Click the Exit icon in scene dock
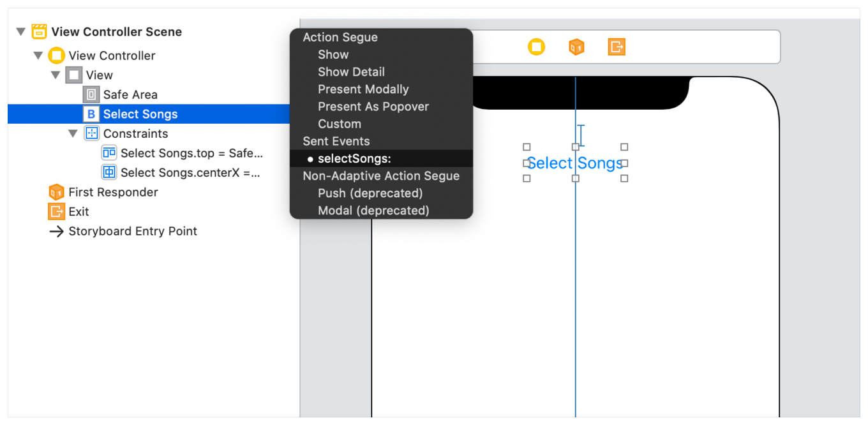 (617, 47)
